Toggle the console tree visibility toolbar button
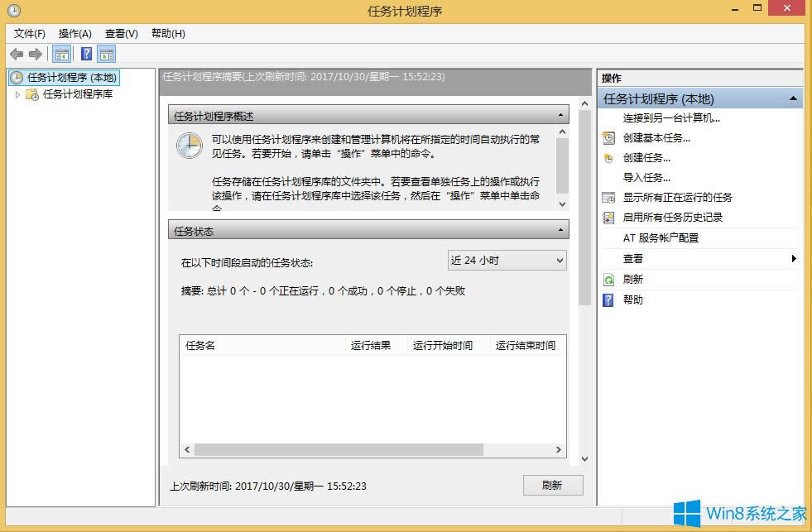Viewport: 812px width, 532px height. point(61,54)
